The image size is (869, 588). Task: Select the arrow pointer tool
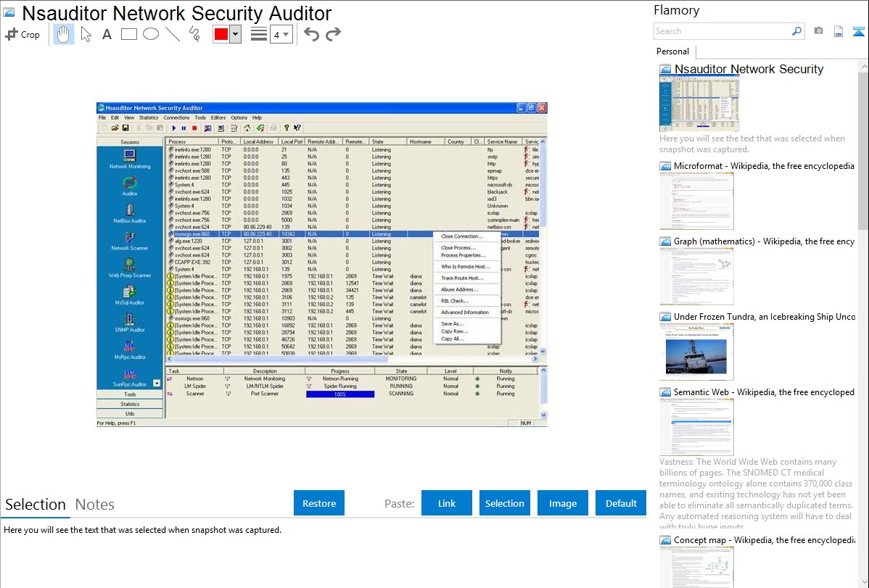pyautogui.click(x=86, y=34)
